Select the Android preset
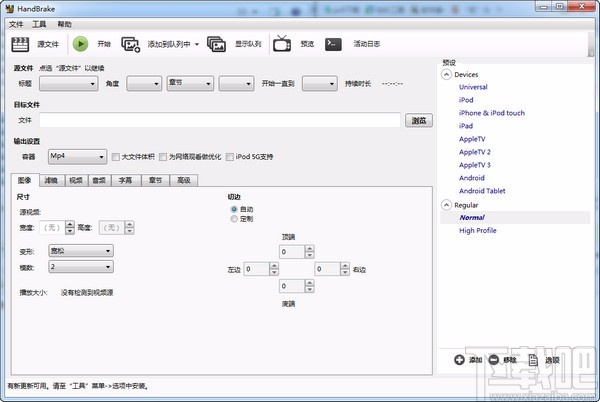The height and width of the screenshot is (402, 600). coord(472,178)
